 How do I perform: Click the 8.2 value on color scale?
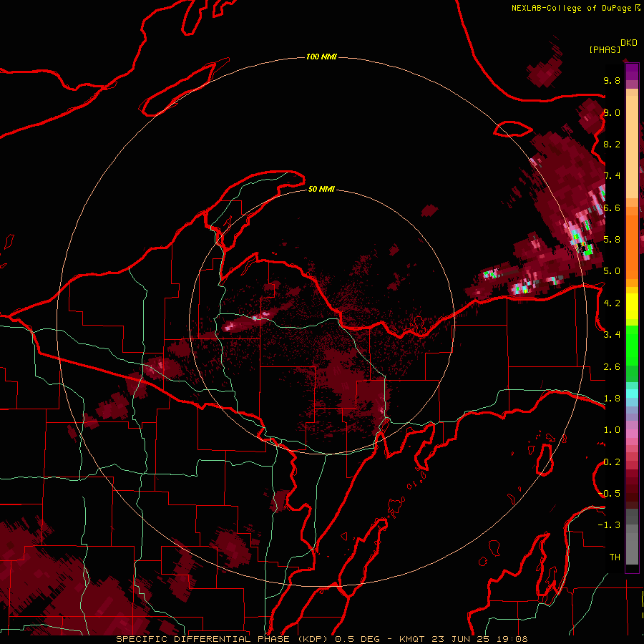point(612,144)
